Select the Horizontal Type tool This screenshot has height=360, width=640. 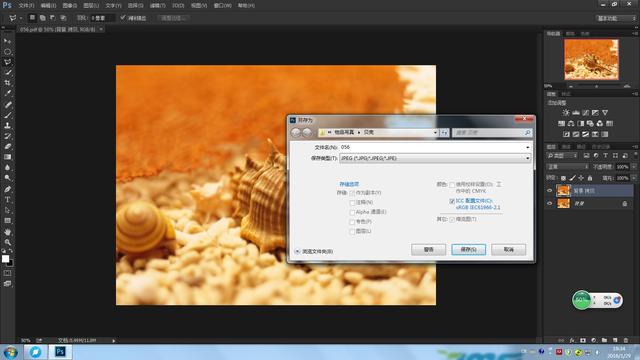(7, 200)
